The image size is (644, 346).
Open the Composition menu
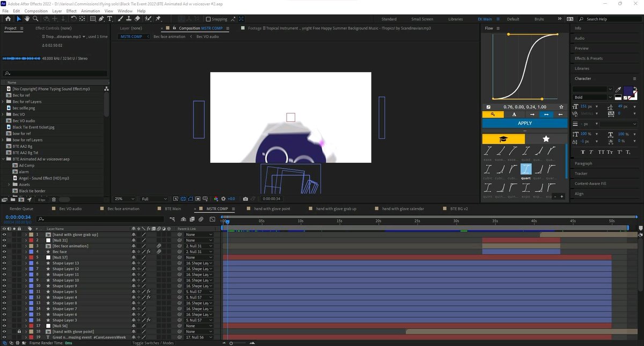[36, 11]
